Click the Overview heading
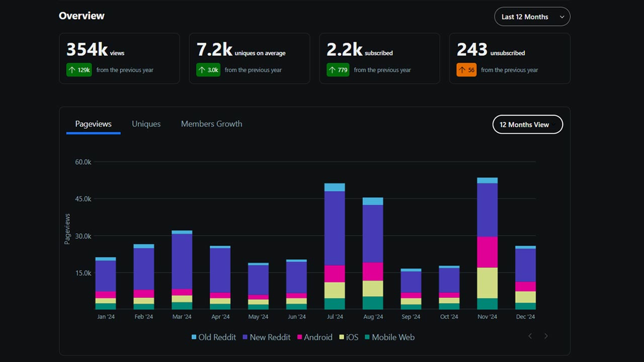The width and height of the screenshot is (644, 362). pos(82,16)
